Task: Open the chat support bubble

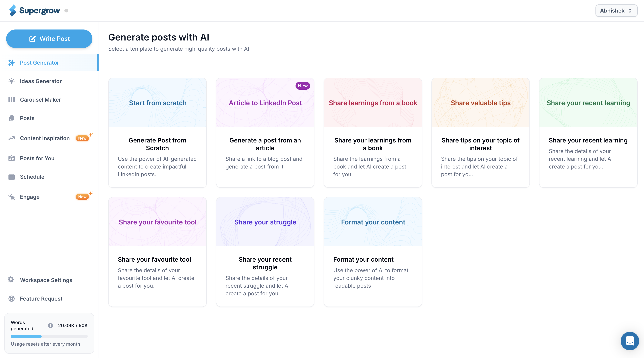Action: pyautogui.click(x=630, y=341)
